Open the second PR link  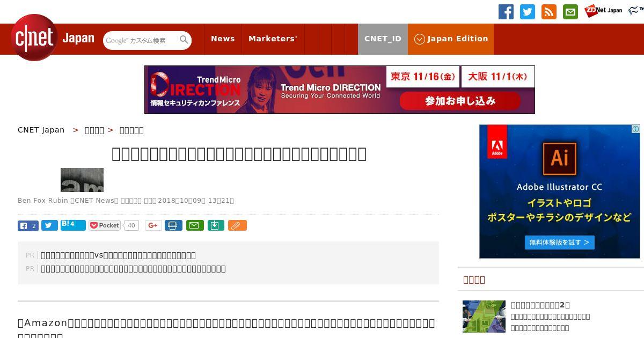tap(133, 269)
